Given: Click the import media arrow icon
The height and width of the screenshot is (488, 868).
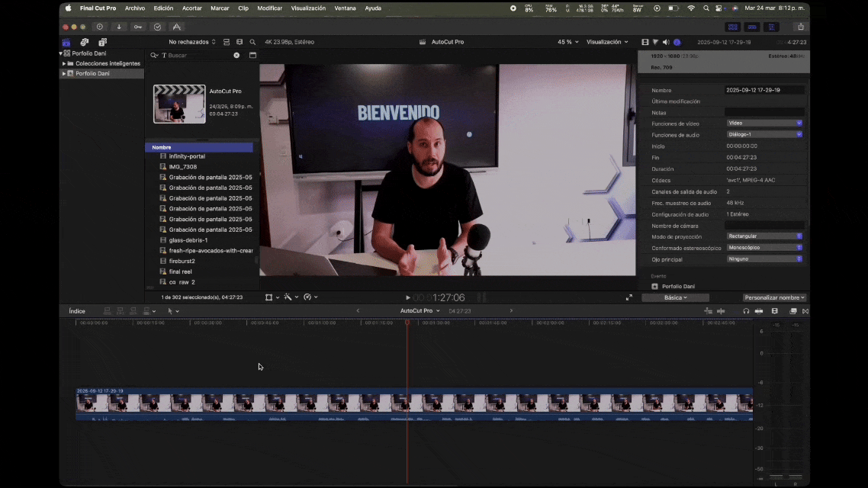Looking at the screenshot, I should click(119, 27).
